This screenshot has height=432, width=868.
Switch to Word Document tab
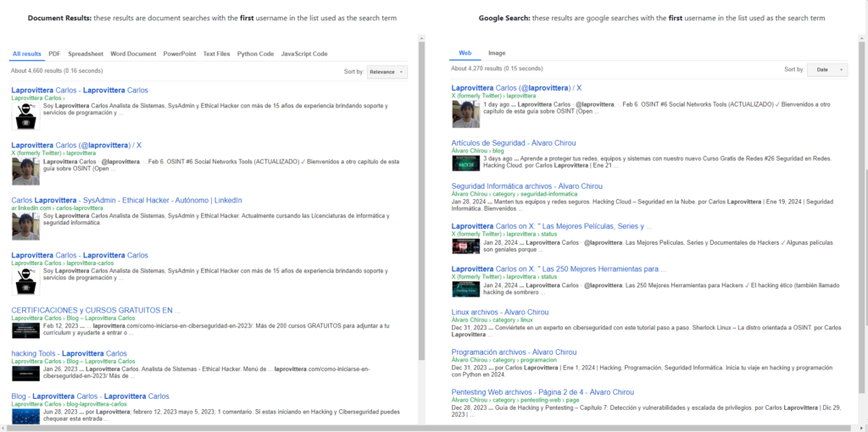tap(133, 53)
